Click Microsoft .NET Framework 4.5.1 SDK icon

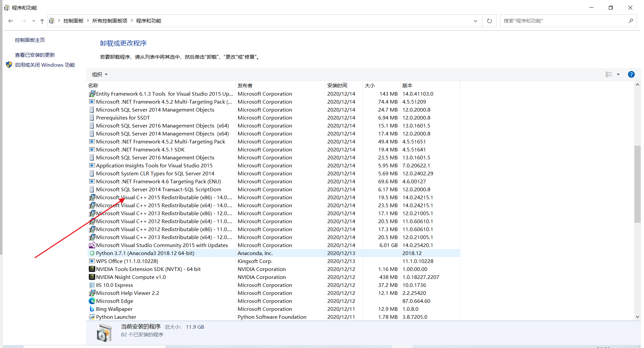(92, 150)
